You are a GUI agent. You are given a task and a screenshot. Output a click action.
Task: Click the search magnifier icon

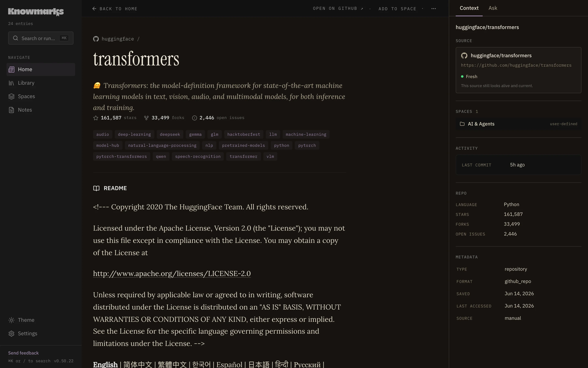16,38
